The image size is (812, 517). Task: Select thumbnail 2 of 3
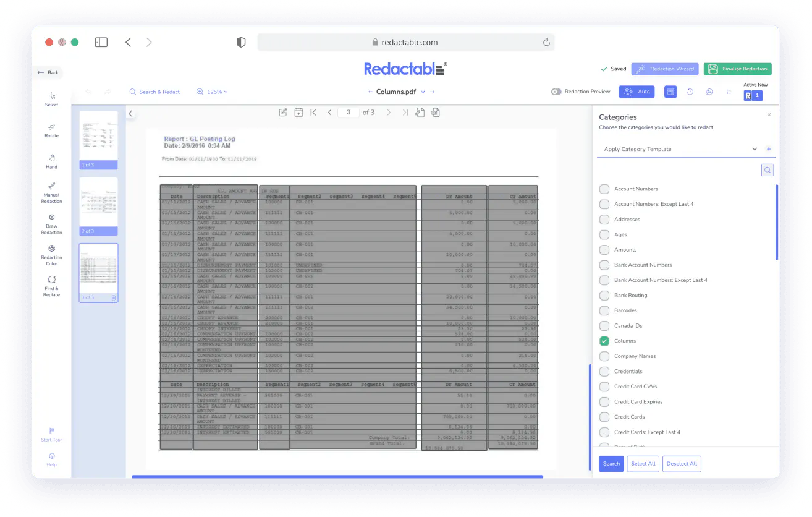point(98,207)
